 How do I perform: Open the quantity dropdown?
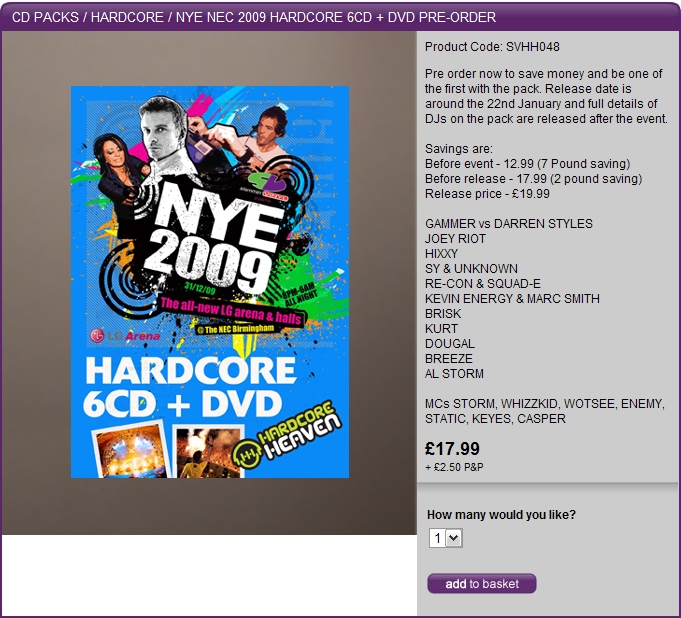pyautogui.click(x=445, y=538)
